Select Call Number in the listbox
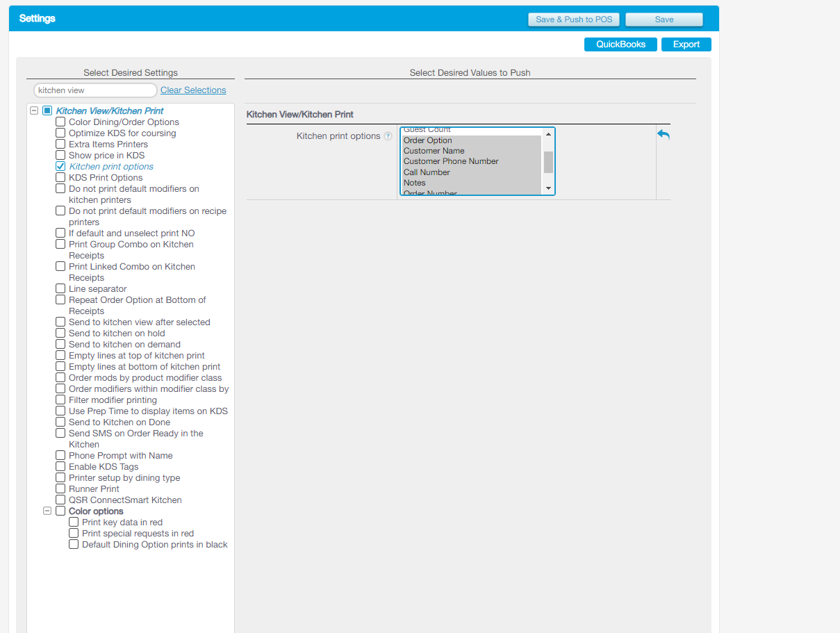840x633 pixels. click(472, 172)
